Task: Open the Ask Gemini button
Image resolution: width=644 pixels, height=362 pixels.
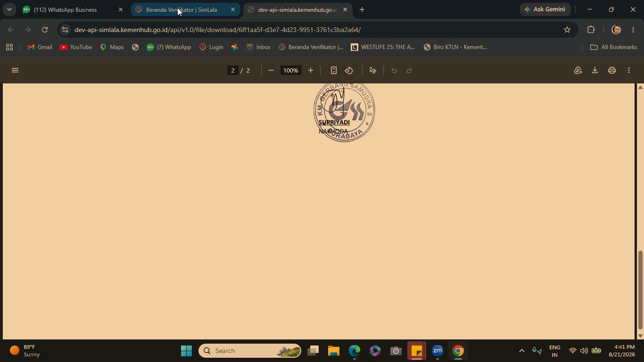Action: coord(545,9)
